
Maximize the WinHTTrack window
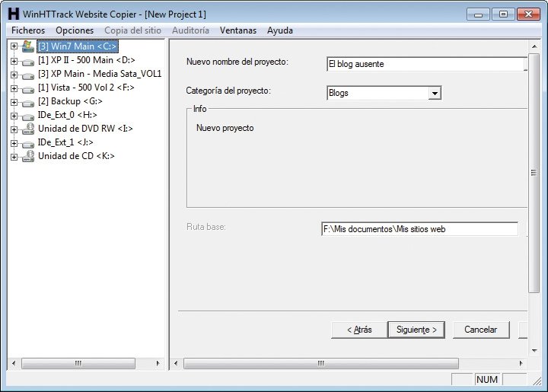click(x=503, y=14)
